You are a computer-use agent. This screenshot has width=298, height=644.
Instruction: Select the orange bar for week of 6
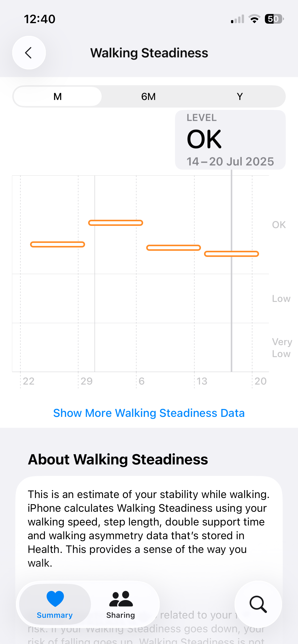pos(173,248)
